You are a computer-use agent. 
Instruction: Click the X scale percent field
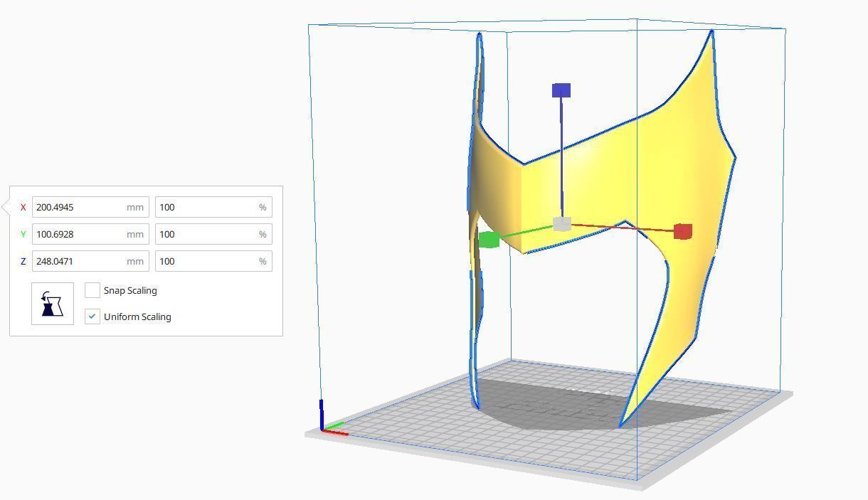pos(213,207)
